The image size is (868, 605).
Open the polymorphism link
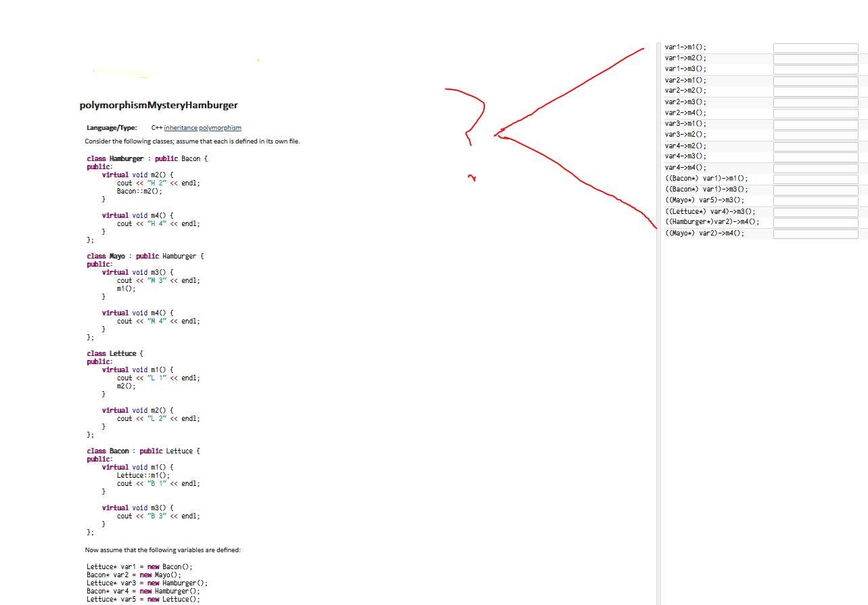221,127
